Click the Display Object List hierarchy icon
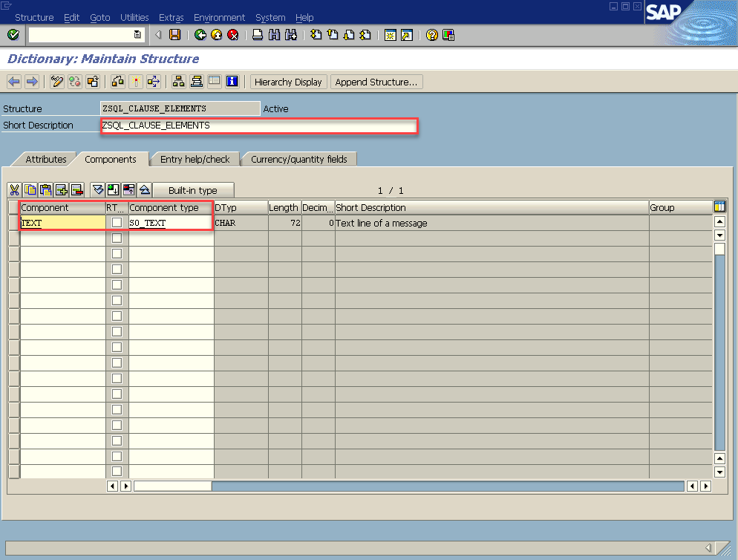The height and width of the screenshot is (560, 738). (178, 82)
